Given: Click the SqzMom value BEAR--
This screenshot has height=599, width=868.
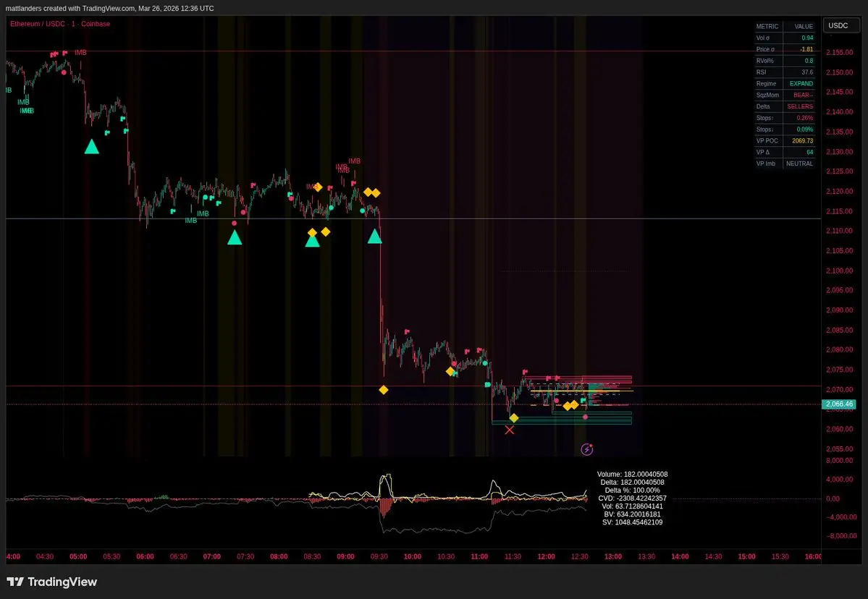Looking at the screenshot, I should point(804,95).
